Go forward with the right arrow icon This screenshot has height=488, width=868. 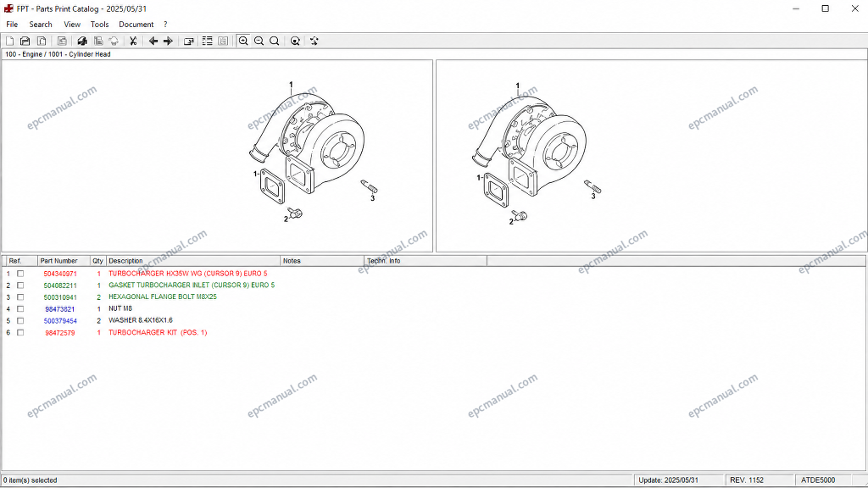[169, 41]
